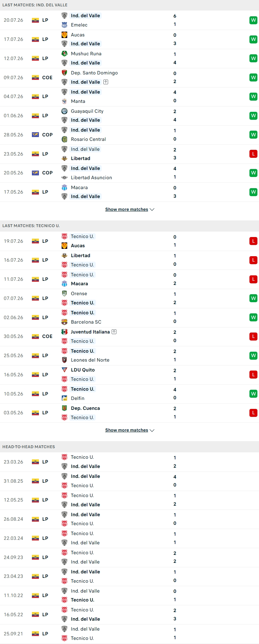Open the Libertad Asuncion team link
The image size is (259, 644).
92,178
